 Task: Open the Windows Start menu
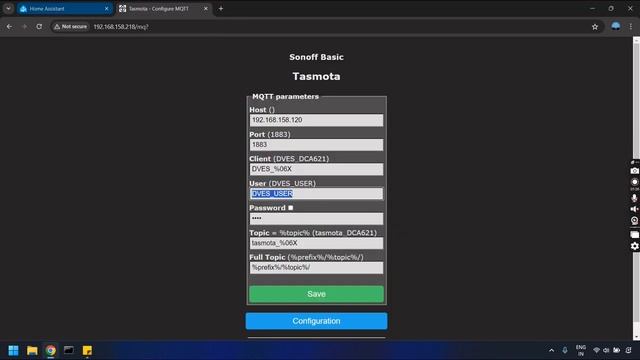[x=13, y=350]
